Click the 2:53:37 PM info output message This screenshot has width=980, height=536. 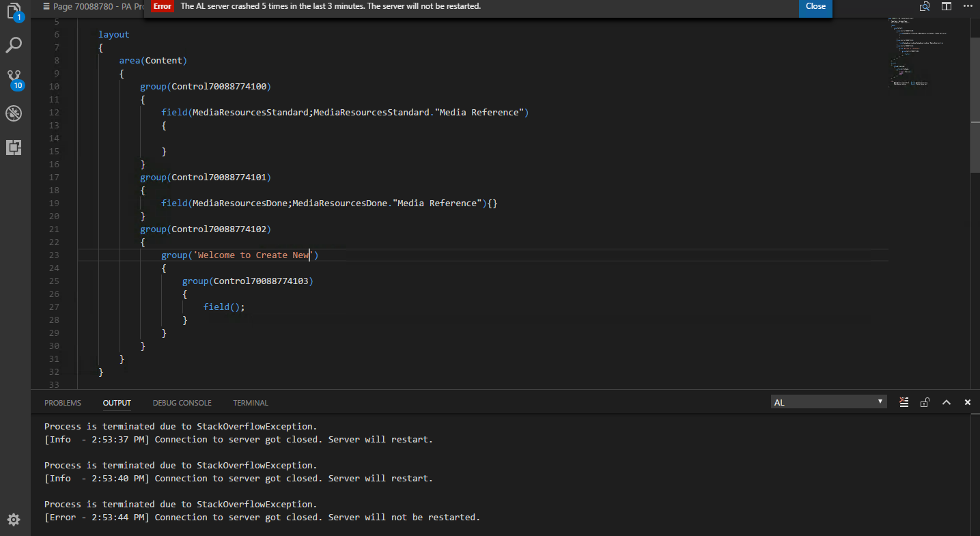pyautogui.click(x=239, y=440)
